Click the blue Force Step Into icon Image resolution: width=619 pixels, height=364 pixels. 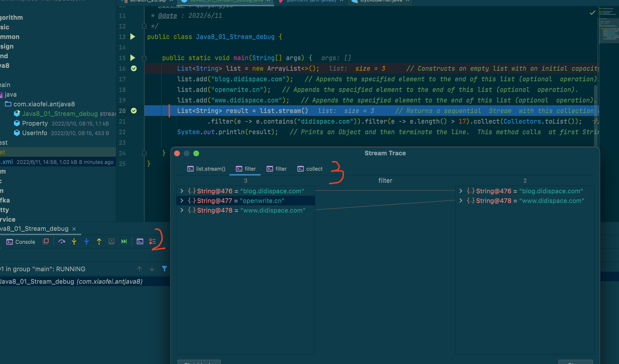[x=87, y=242]
